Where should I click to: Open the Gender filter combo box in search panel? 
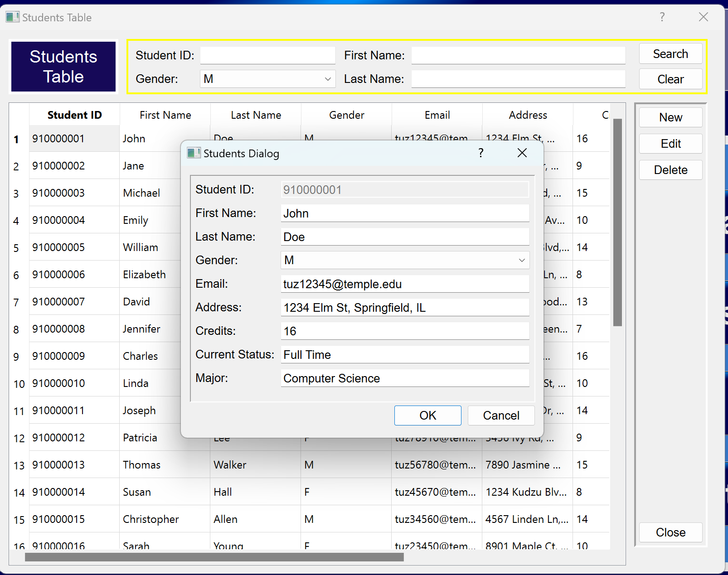point(267,79)
